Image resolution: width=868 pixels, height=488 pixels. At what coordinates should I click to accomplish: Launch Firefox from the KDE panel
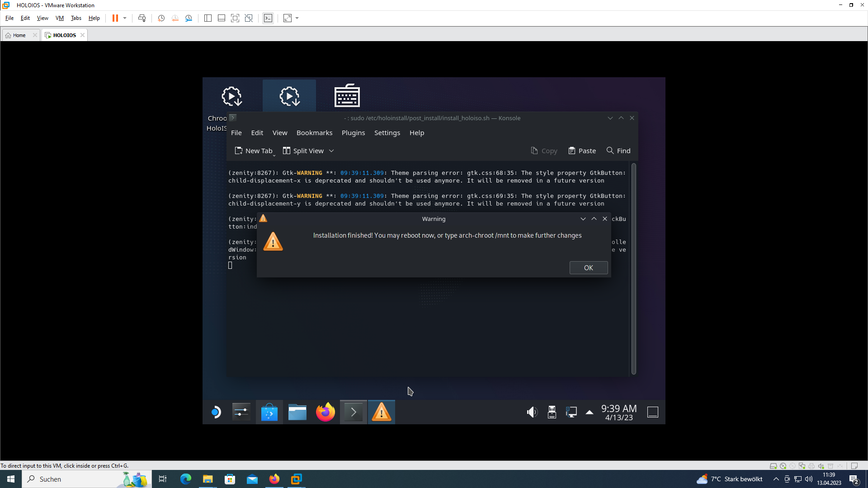(x=325, y=412)
